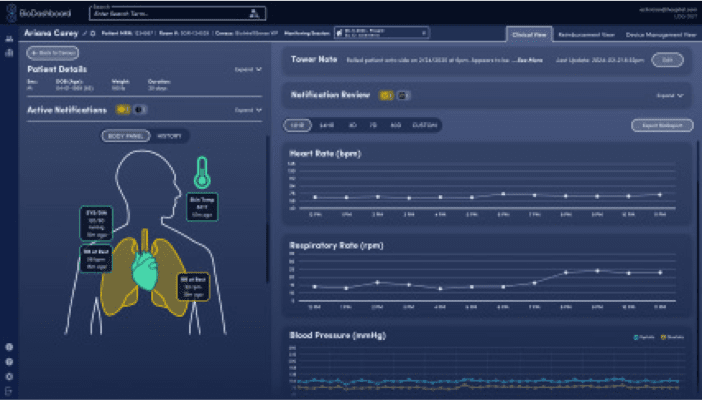The width and height of the screenshot is (702, 400).
Task: Click the Export BioReport button
Action: 661,125
